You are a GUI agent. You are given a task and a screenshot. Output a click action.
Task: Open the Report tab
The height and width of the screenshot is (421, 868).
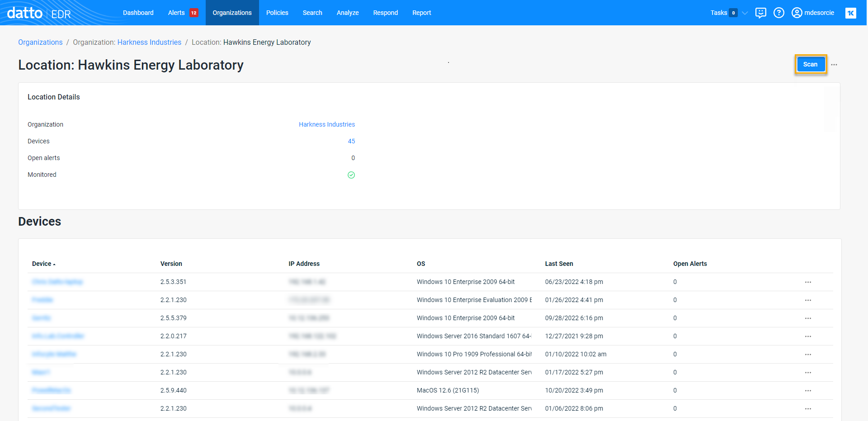point(422,13)
